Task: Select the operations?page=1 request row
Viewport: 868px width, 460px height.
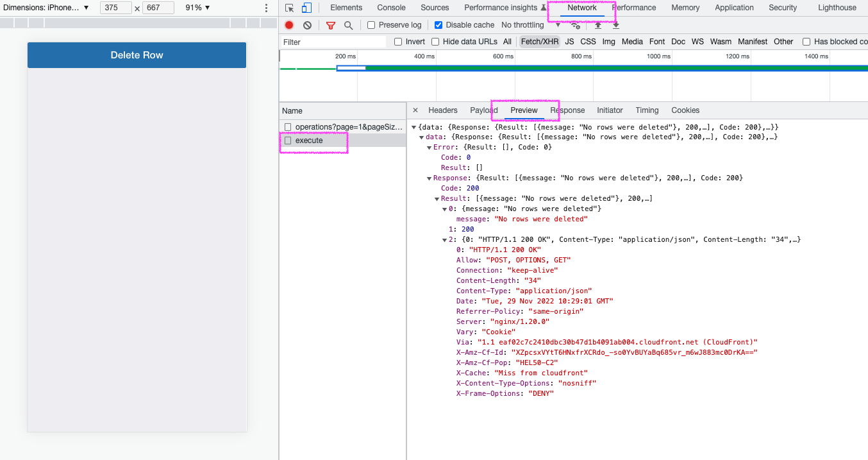Action: [343, 127]
